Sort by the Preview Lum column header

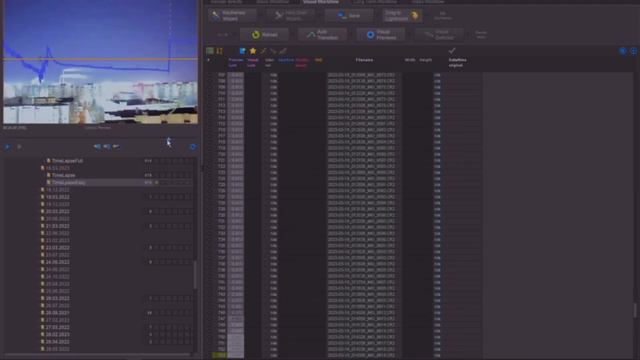[236, 62]
